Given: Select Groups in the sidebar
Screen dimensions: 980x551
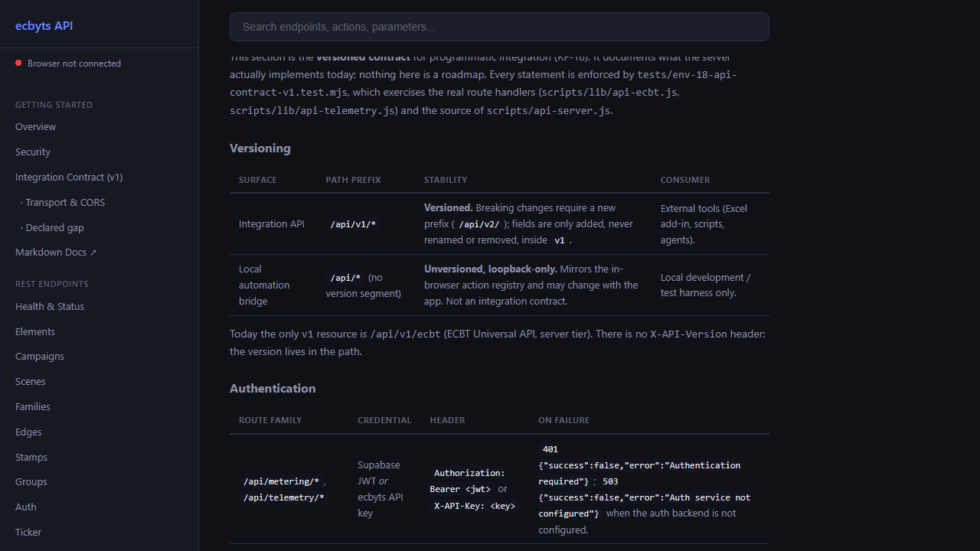Looking at the screenshot, I should [31, 481].
